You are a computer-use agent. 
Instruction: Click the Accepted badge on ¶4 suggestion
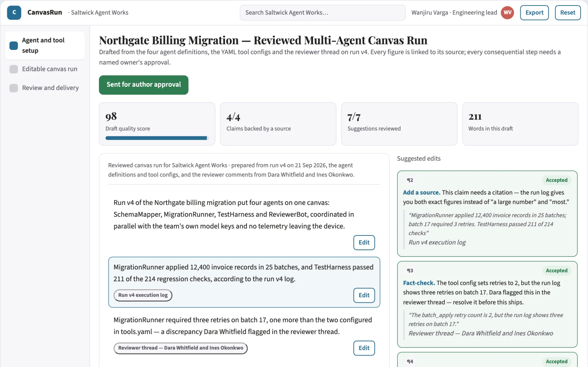556,361
